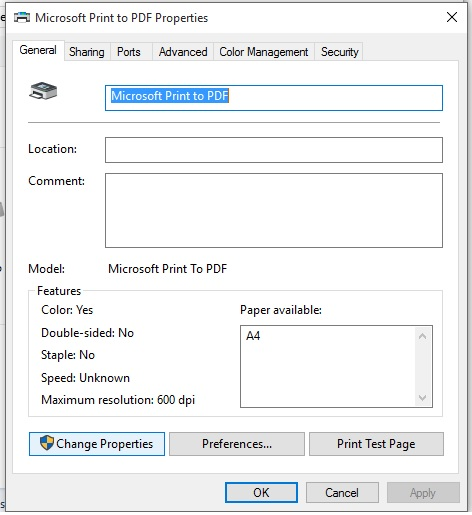Viewport: 472px width, 515px height.
Task: Click inside the Comment text box
Action: tap(274, 210)
